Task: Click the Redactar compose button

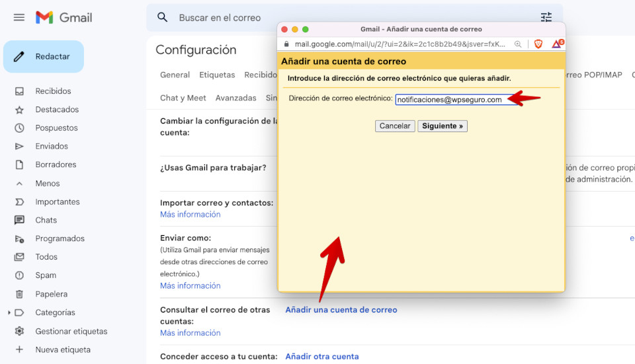Action: (x=44, y=57)
